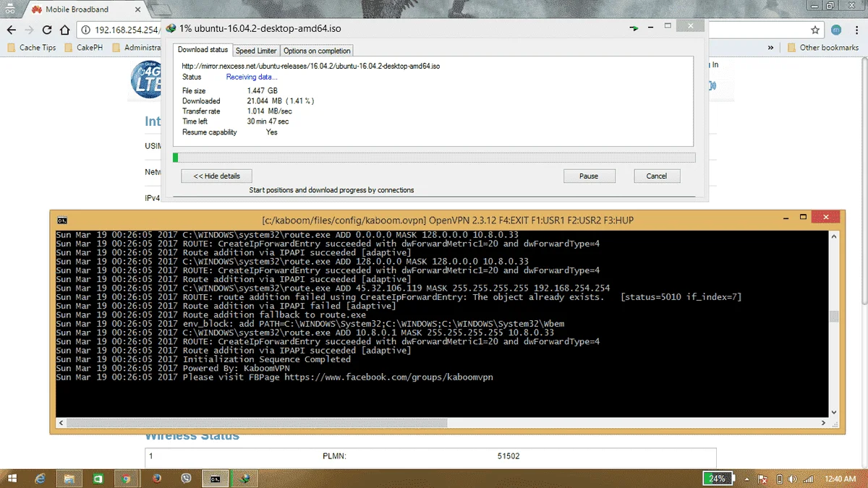Open the Administra... bookmark folder
Screen dimensions: 868x488
[137, 48]
